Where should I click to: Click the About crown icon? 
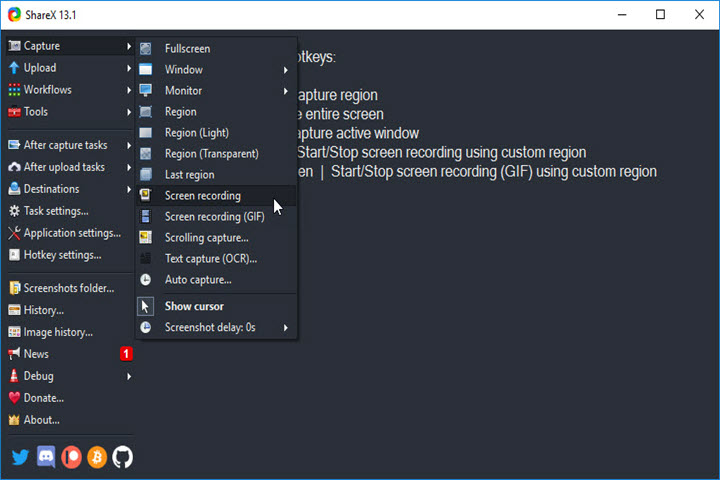[x=14, y=420]
